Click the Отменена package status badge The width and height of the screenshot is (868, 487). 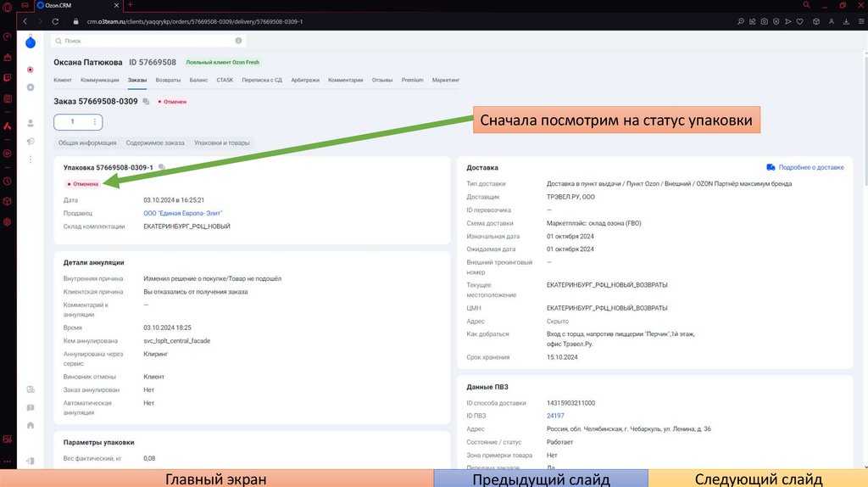[x=82, y=183]
